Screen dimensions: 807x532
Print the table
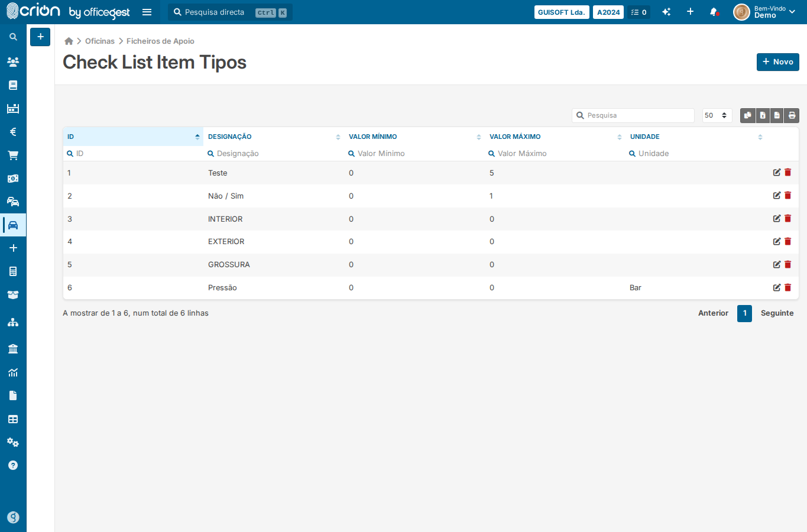pyautogui.click(x=792, y=115)
